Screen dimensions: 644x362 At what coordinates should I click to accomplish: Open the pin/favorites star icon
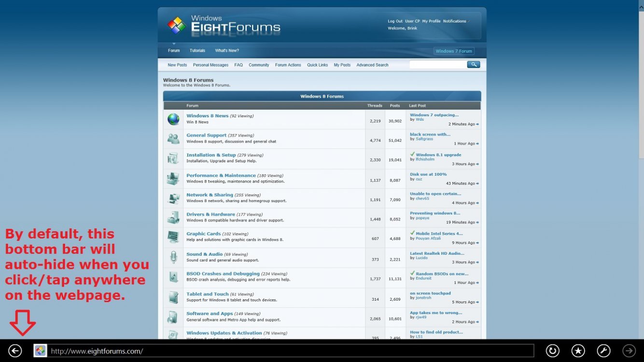coord(578,351)
